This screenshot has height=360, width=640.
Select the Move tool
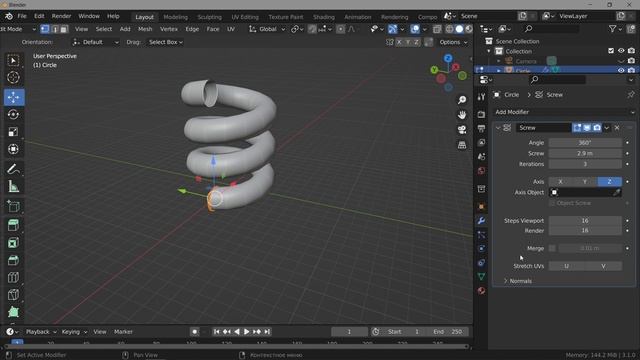click(13, 97)
